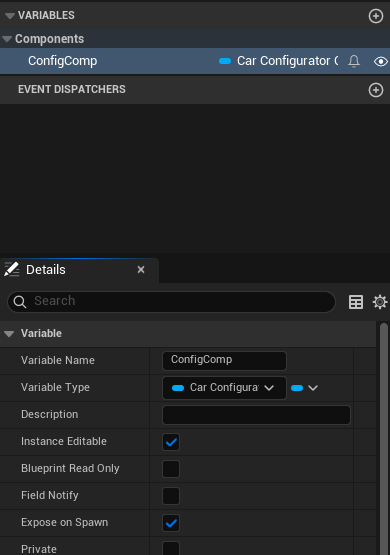Click the Variable Type label
The width and height of the screenshot is (390, 555).
tap(55, 388)
